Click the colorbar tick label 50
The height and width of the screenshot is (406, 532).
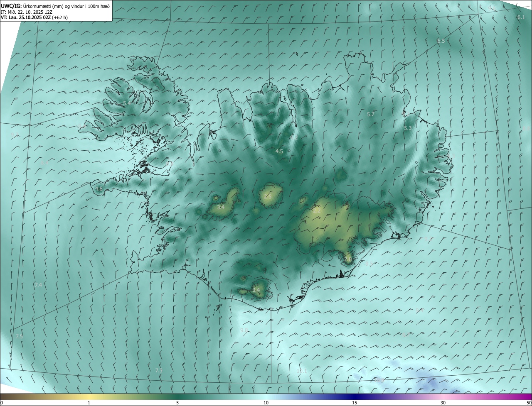(529, 403)
